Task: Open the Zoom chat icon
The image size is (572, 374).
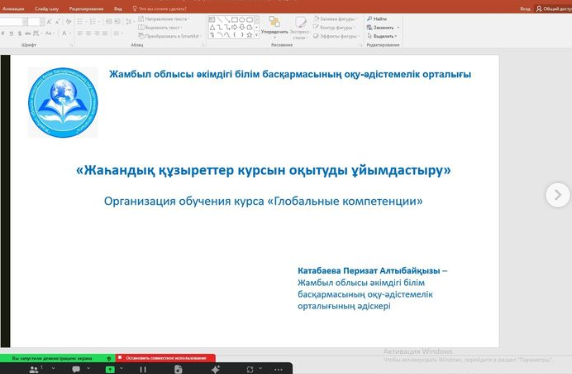Action: click(76, 369)
